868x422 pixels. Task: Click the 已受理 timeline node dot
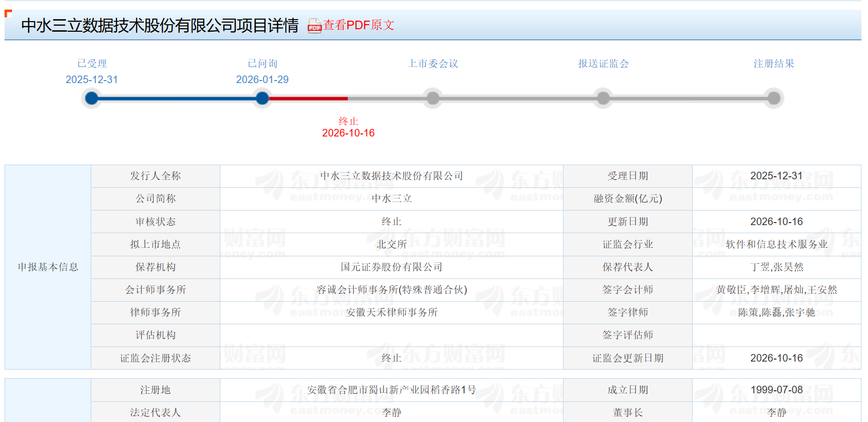[92, 98]
